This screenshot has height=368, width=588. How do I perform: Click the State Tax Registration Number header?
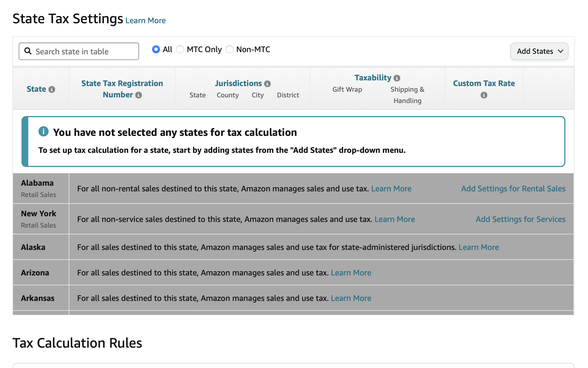coord(122,89)
